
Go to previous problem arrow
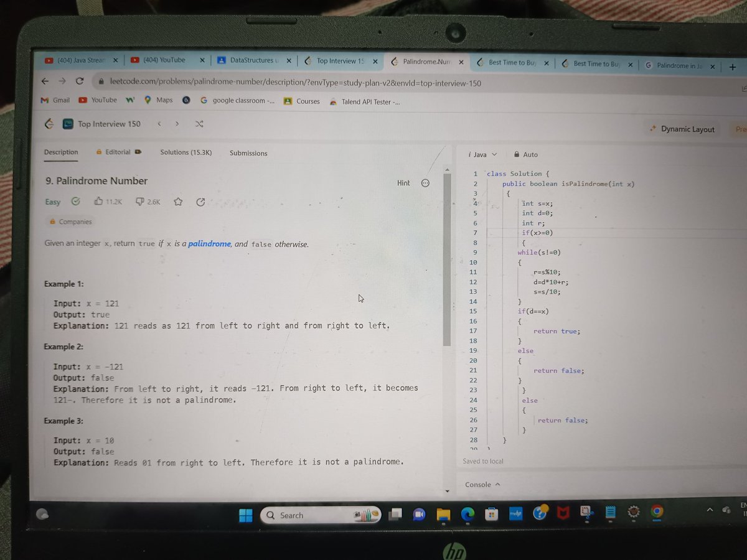coord(159,124)
